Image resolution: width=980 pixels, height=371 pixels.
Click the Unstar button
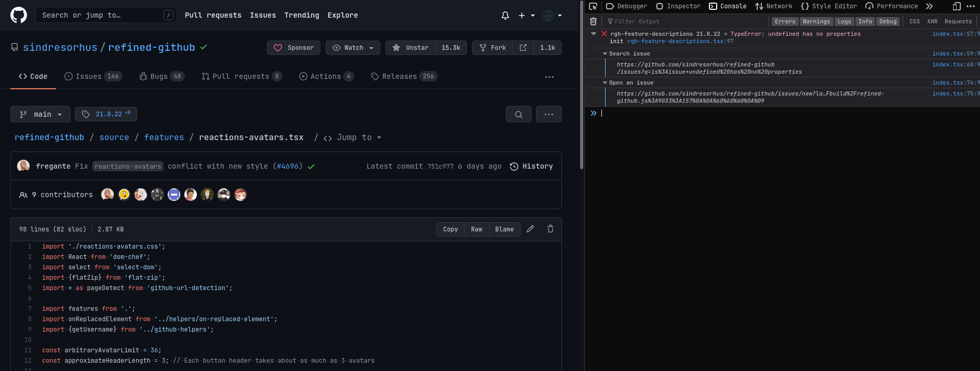coord(410,48)
